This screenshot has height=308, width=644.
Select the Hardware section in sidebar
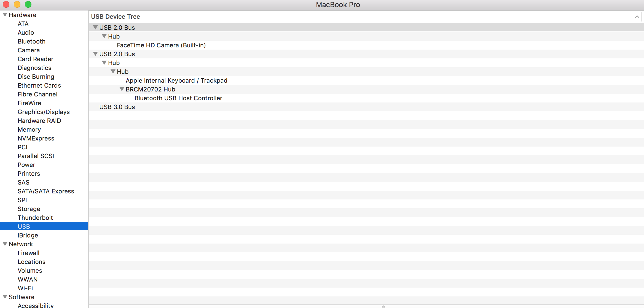click(x=23, y=15)
